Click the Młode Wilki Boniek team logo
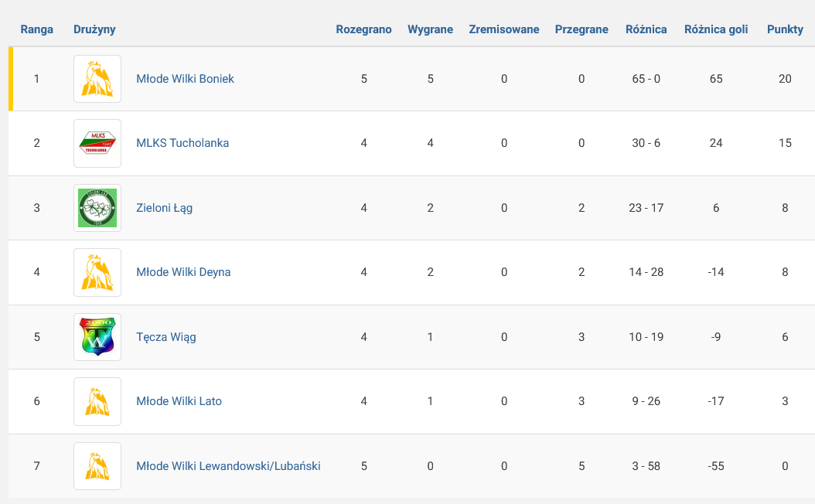The image size is (815, 504). (97, 79)
